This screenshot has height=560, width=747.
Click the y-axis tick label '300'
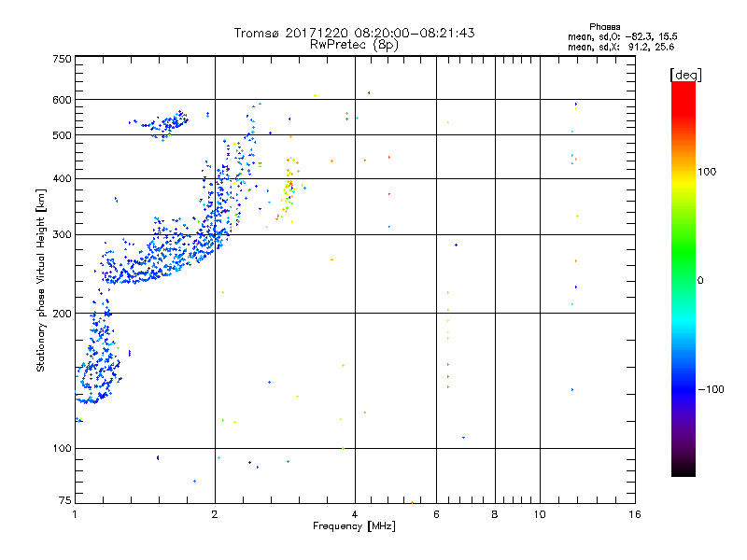pos(62,235)
